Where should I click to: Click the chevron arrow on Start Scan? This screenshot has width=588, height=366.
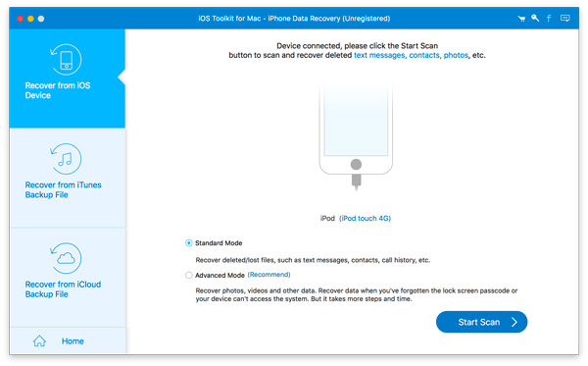pyautogui.click(x=514, y=322)
